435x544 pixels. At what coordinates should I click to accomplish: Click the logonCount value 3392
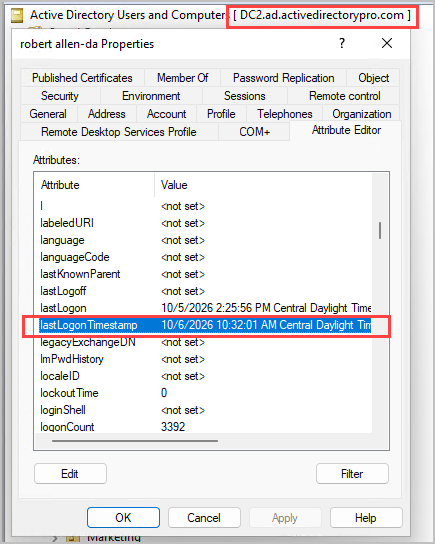click(173, 427)
